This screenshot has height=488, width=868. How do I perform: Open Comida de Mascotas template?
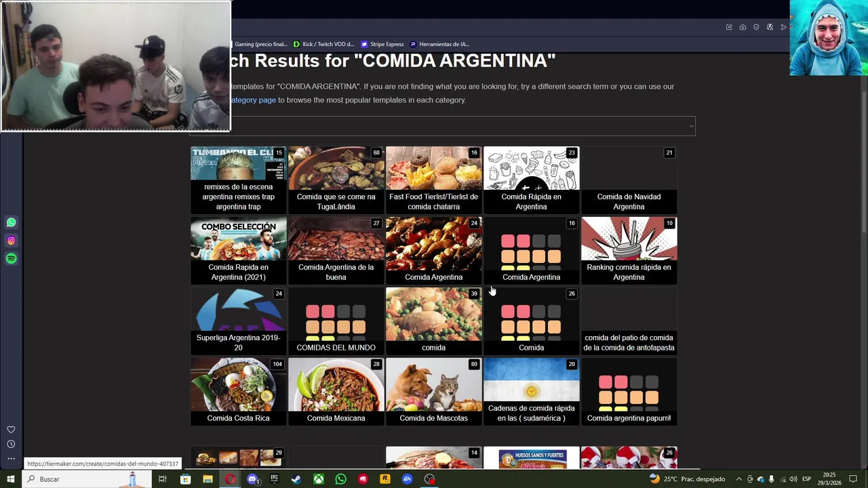(x=433, y=392)
